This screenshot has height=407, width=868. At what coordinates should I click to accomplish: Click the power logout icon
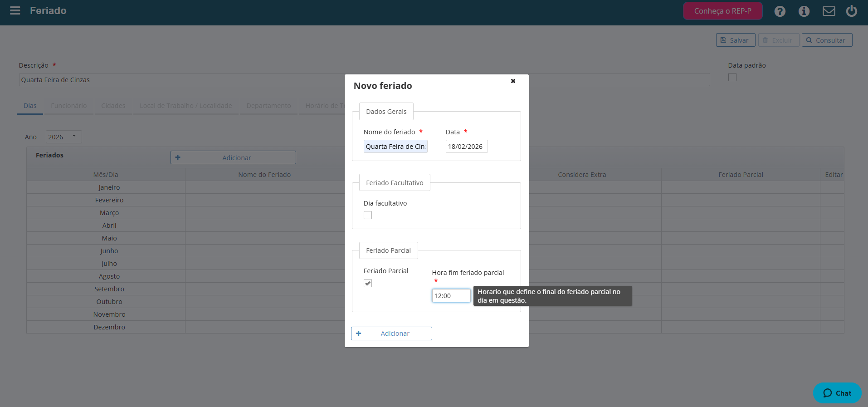[851, 10]
